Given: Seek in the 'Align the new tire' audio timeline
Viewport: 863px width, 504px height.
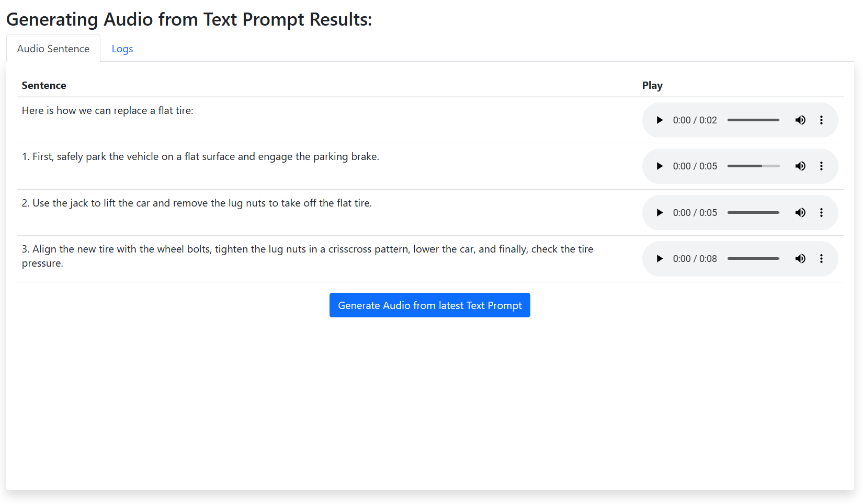Looking at the screenshot, I should click(753, 259).
